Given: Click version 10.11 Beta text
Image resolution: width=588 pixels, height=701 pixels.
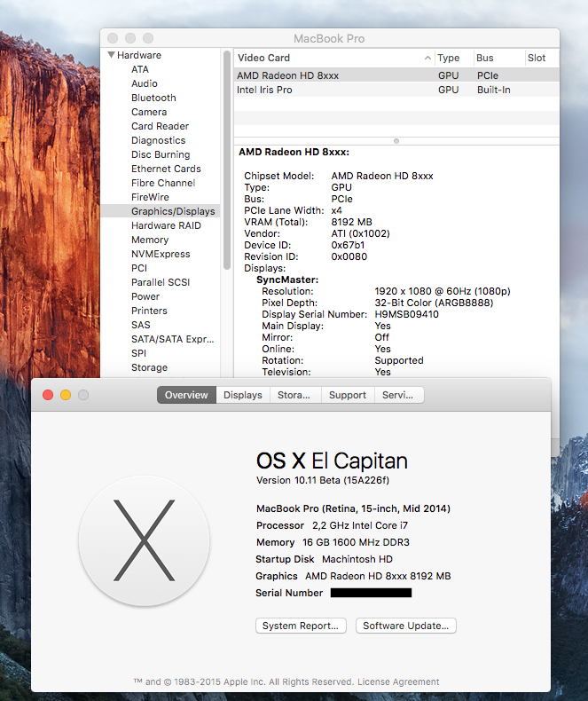Looking at the screenshot, I should coord(323,480).
